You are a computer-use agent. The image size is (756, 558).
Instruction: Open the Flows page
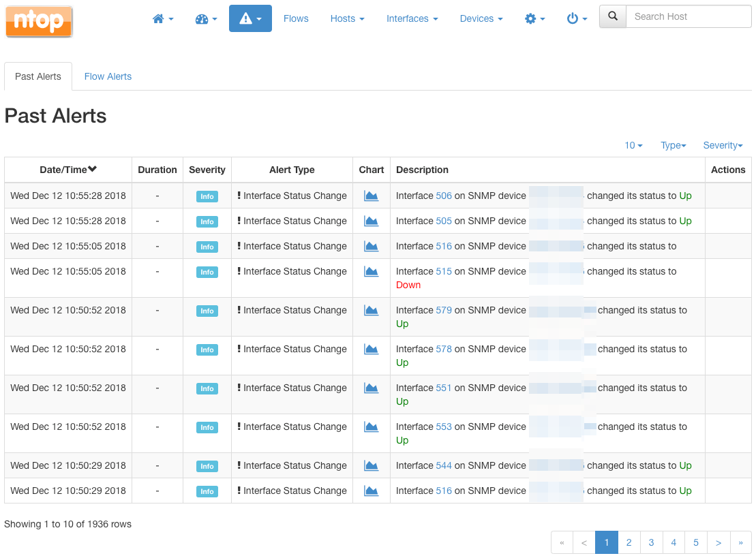pyautogui.click(x=296, y=19)
